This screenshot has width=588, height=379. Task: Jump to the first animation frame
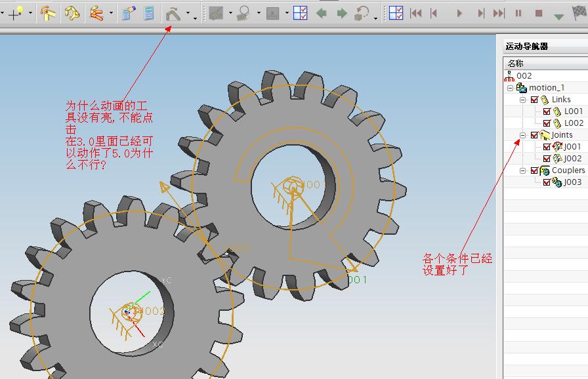[x=416, y=14]
